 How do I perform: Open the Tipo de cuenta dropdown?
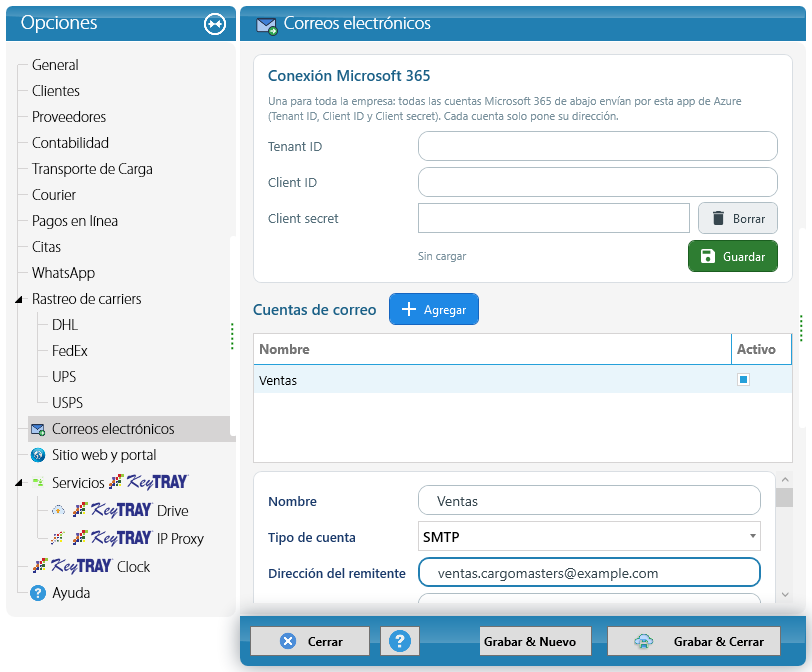point(752,536)
